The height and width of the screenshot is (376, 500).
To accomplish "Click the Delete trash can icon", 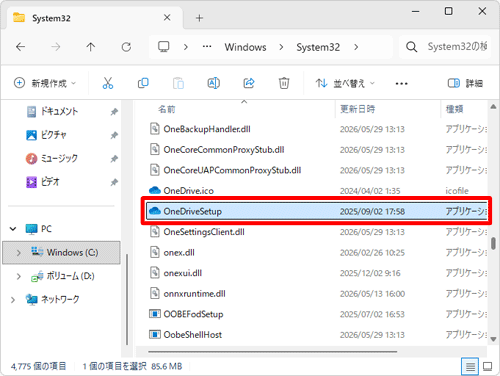I will tap(284, 83).
